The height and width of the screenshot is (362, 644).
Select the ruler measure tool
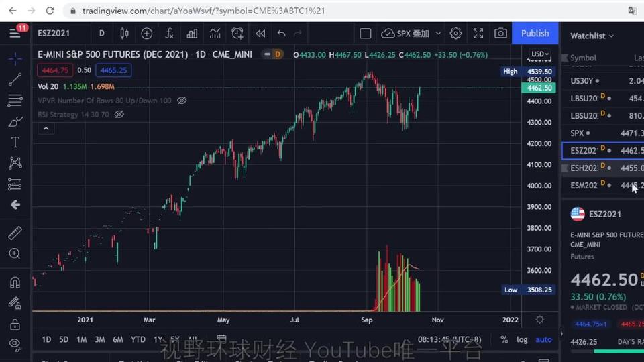click(15, 233)
